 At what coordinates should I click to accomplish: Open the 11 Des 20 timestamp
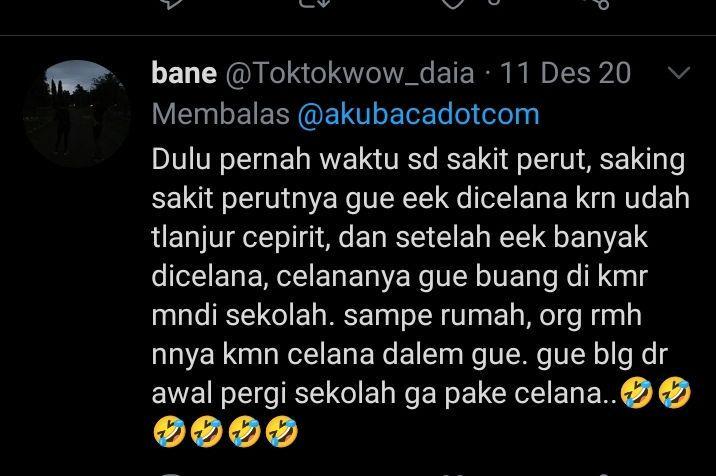(x=565, y=73)
